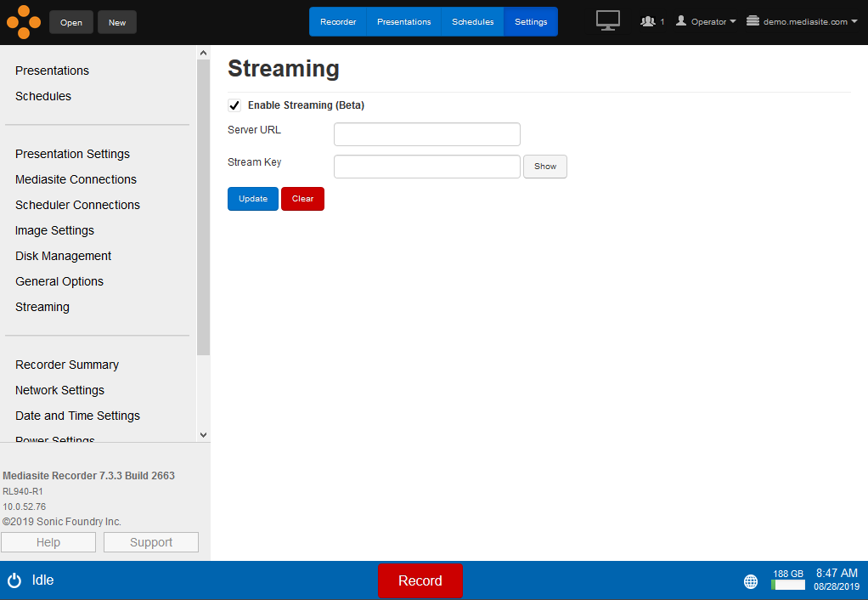The image size is (868, 600).
Task: Click the Open button
Action: pyautogui.click(x=70, y=22)
